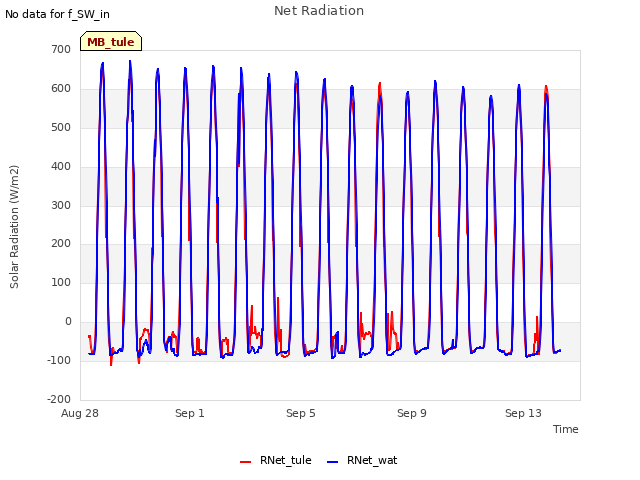Click the Sep 9 x-axis label
The width and height of the screenshot is (640, 480).
[x=412, y=413]
